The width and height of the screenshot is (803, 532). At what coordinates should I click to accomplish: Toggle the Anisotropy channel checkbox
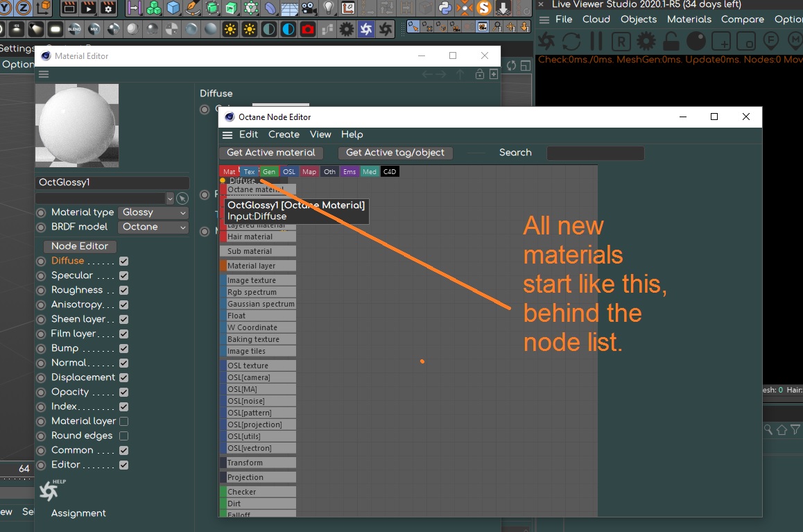123,304
